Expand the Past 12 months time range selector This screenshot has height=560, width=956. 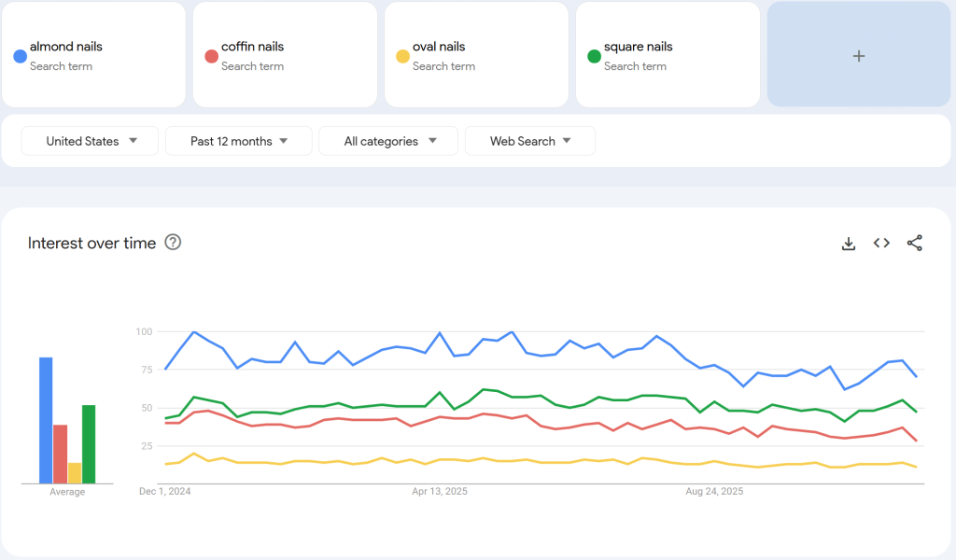coord(238,141)
